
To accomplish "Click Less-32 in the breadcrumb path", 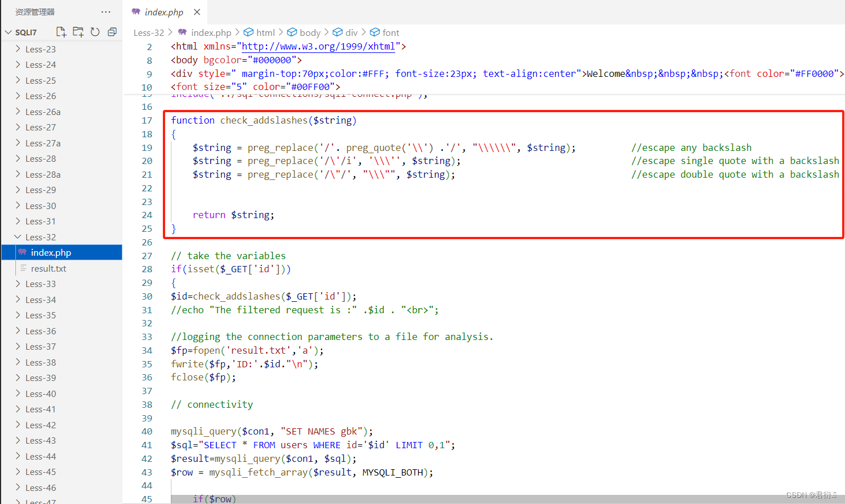I will coord(149,32).
